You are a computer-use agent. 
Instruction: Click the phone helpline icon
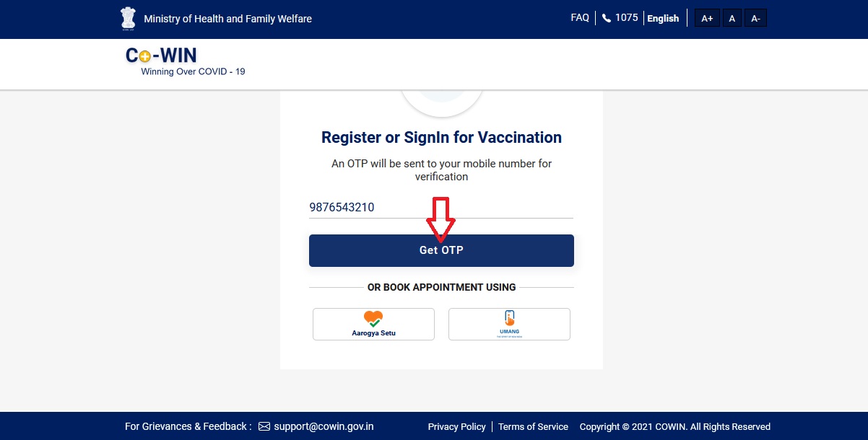(607, 18)
